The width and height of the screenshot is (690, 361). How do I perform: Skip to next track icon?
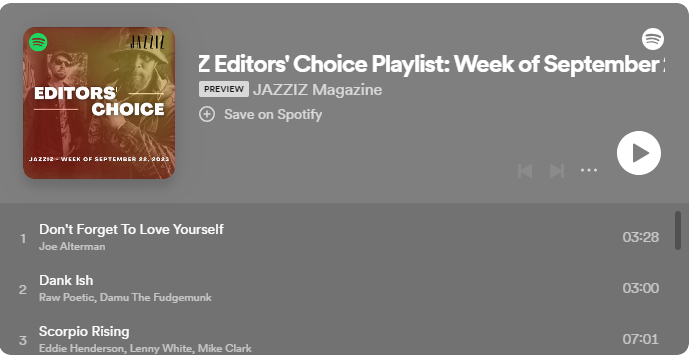point(557,171)
